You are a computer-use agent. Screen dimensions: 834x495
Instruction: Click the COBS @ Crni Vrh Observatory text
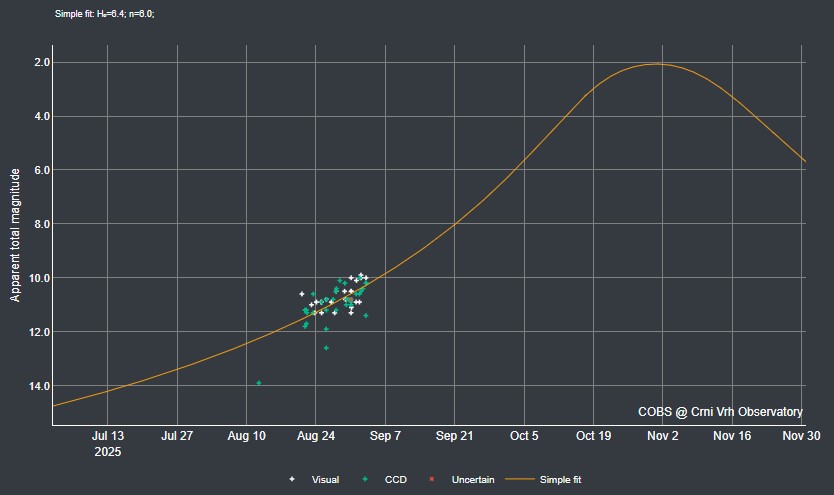click(720, 412)
